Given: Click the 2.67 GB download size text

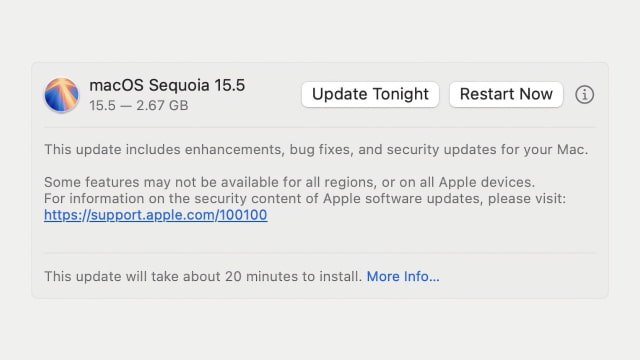Looking at the screenshot, I should click(x=162, y=106).
